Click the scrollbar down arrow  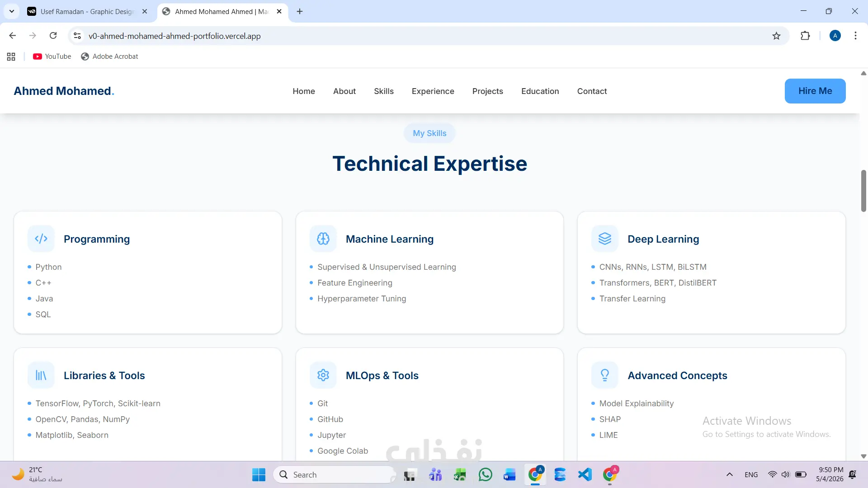(863, 456)
